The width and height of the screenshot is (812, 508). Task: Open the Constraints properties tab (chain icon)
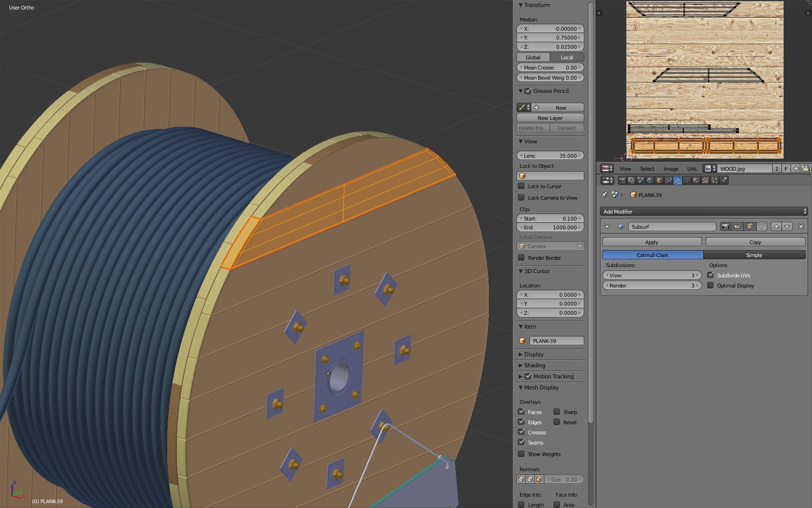tap(668, 180)
